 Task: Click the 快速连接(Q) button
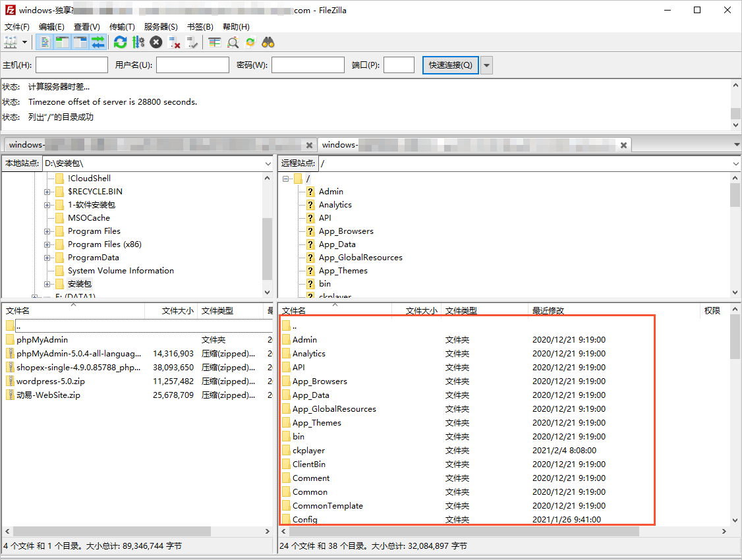(x=451, y=65)
